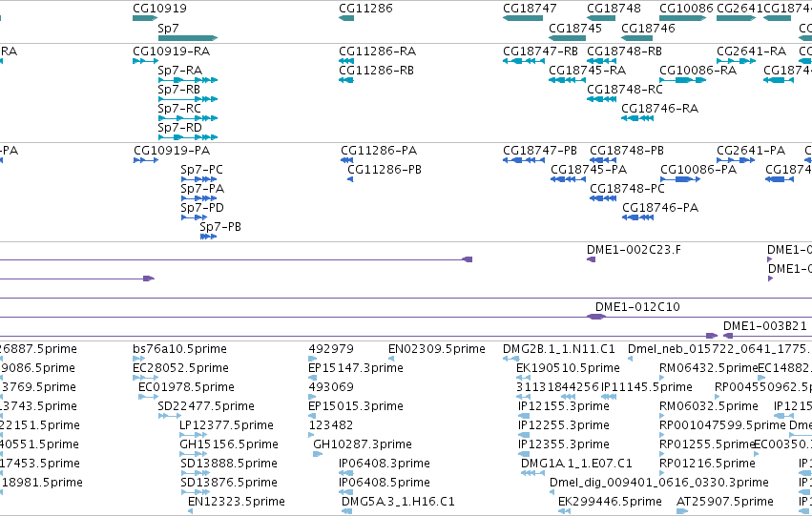The height and width of the screenshot is (516, 812).
Task: Click protein CG10919-PA
Action: pos(172,150)
